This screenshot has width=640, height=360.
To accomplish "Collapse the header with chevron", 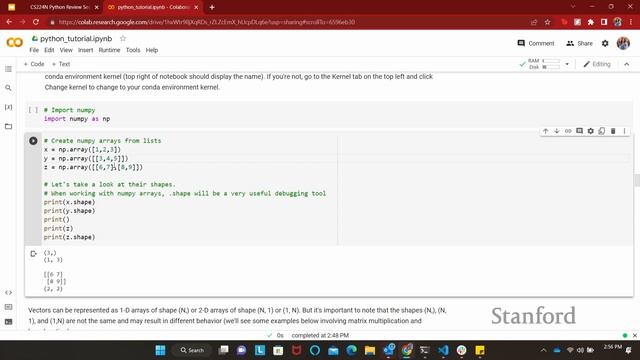I will (x=627, y=64).
